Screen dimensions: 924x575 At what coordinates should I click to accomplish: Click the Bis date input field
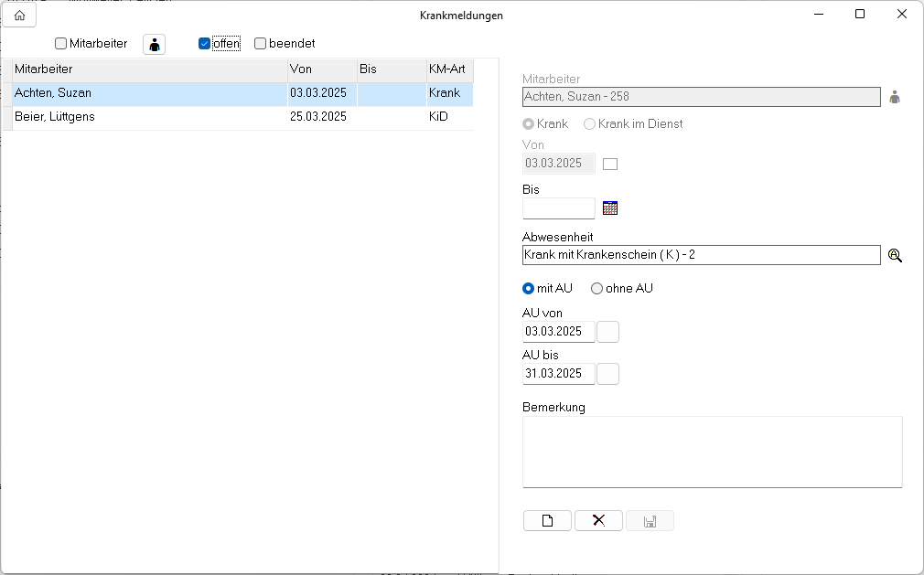(x=558, y=208)
